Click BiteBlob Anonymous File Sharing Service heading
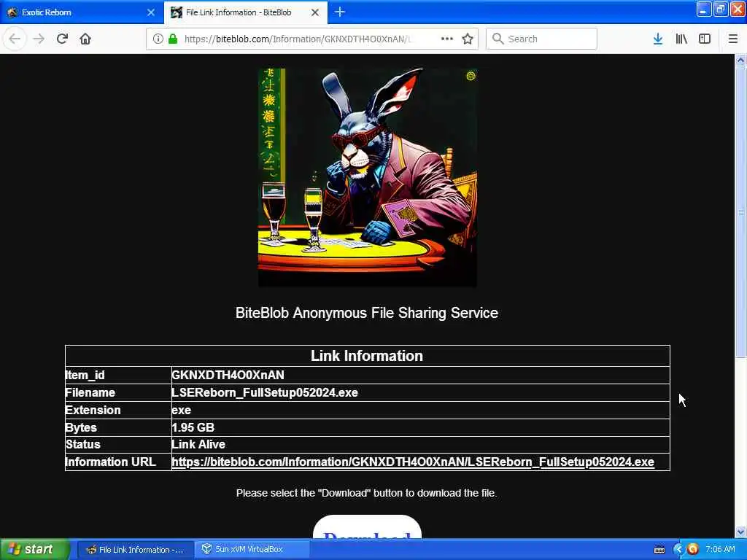747x560 pixels. [x=367, y=313]
